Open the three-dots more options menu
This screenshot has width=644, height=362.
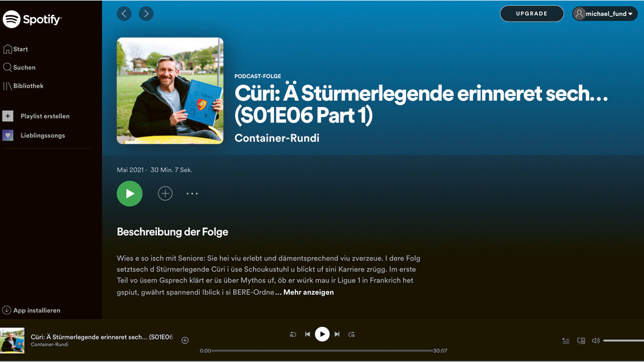(192, 194)
